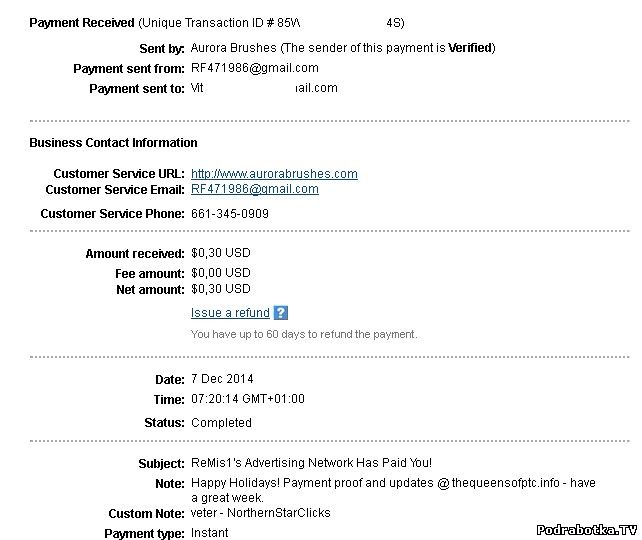Click the Customer Service Email address link
Screen dimensions: 642x540
254,189
